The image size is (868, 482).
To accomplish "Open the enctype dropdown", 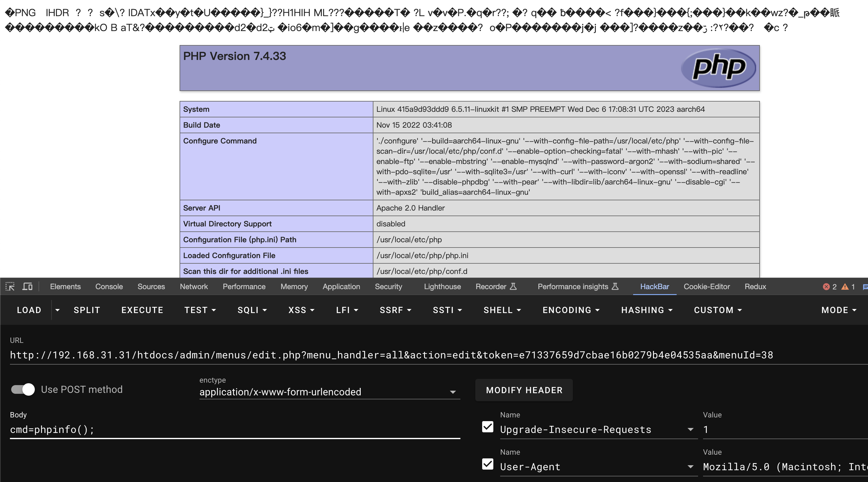I will (x=329, y=392).
